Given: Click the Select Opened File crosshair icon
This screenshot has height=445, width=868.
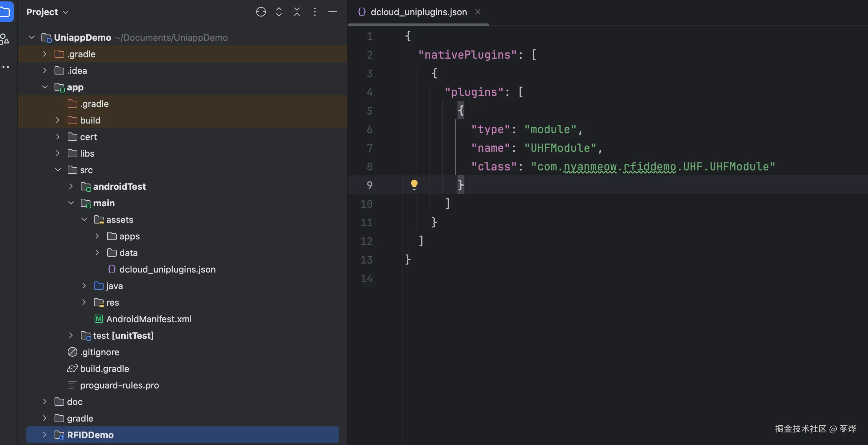Looking at the screenshot, I should click(x=261, y=12).
